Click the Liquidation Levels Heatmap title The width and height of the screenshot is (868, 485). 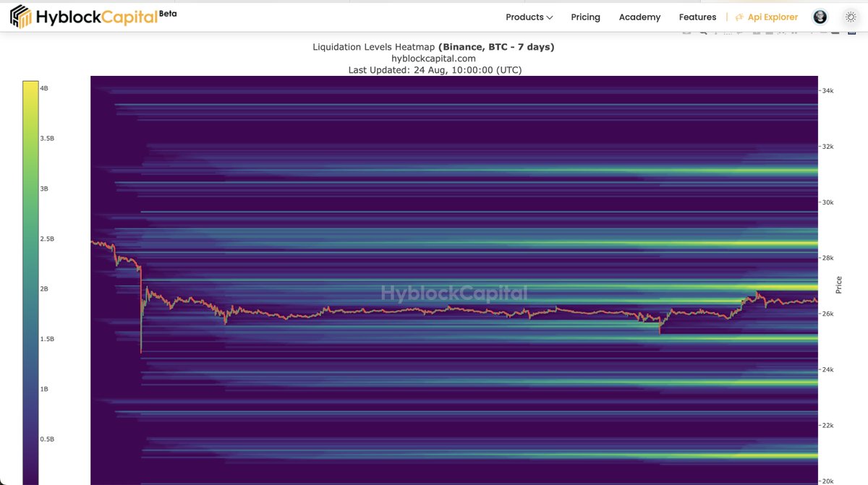point(433,47)
